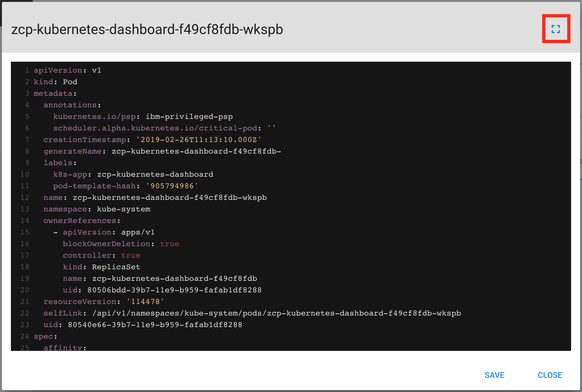The image size is (582, 392).
Task: Toggle fullscreen mode for the YAML dialog
Action: [556, 29]
